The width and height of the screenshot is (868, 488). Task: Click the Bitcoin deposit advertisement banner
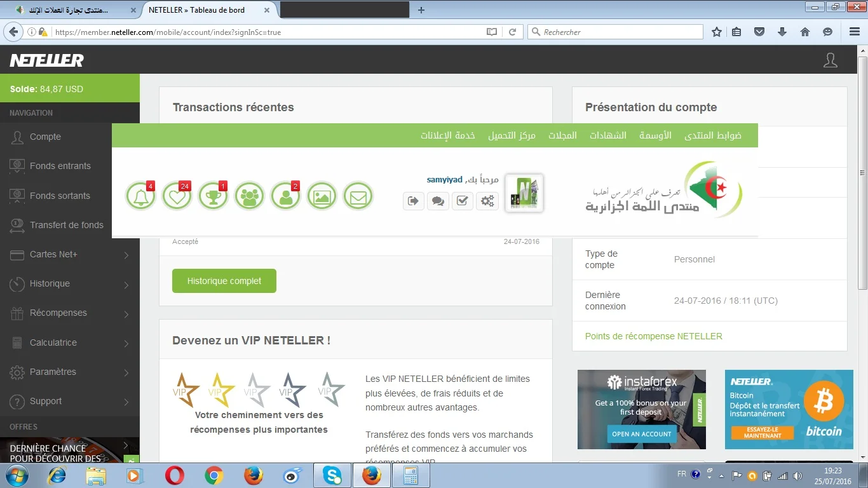(789, 410)
